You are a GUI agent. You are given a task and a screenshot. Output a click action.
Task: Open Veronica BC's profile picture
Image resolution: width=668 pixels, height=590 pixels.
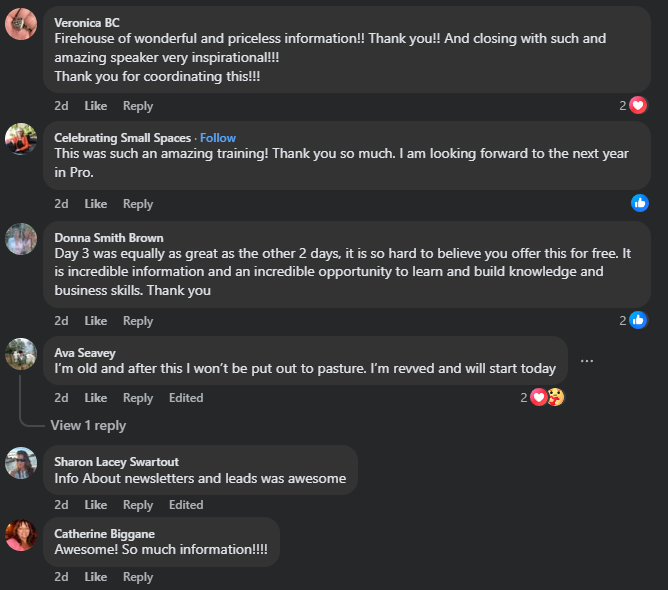[x=22, y=23]
